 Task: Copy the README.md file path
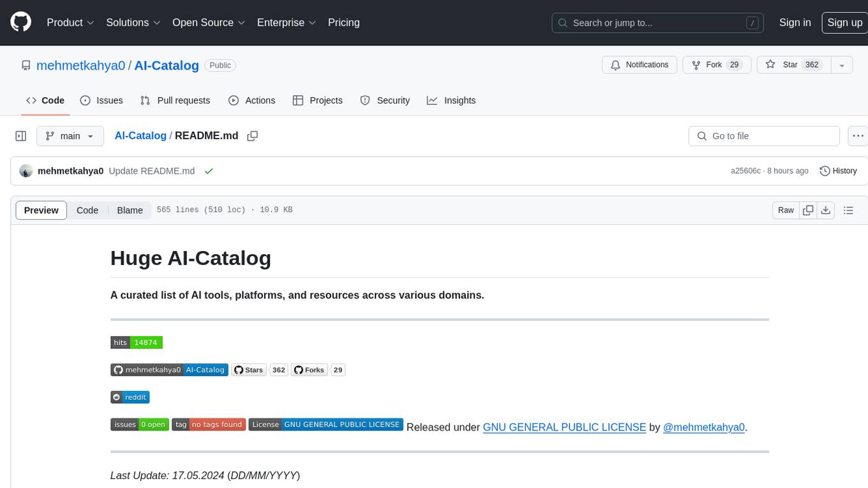pos(253,136)
